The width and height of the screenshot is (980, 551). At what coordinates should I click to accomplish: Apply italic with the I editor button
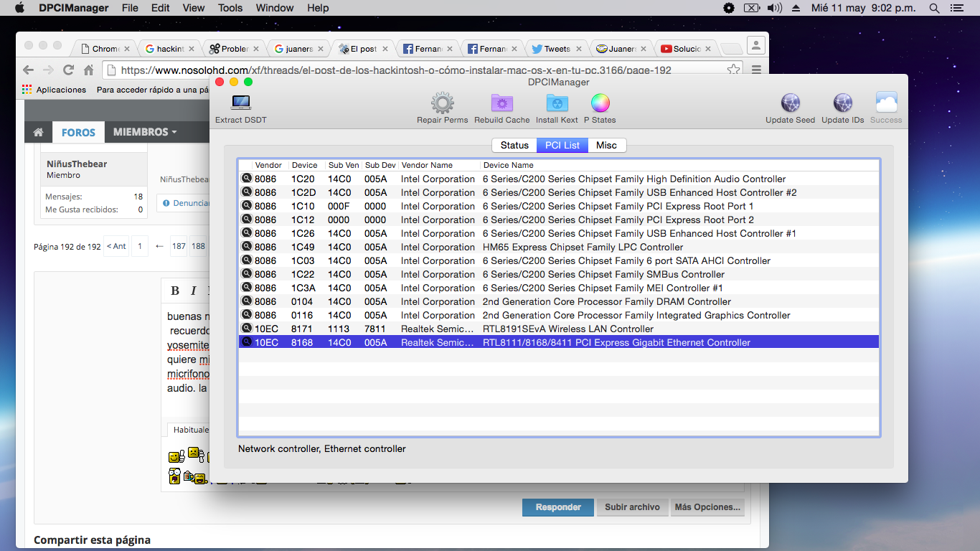coord(193,291)
